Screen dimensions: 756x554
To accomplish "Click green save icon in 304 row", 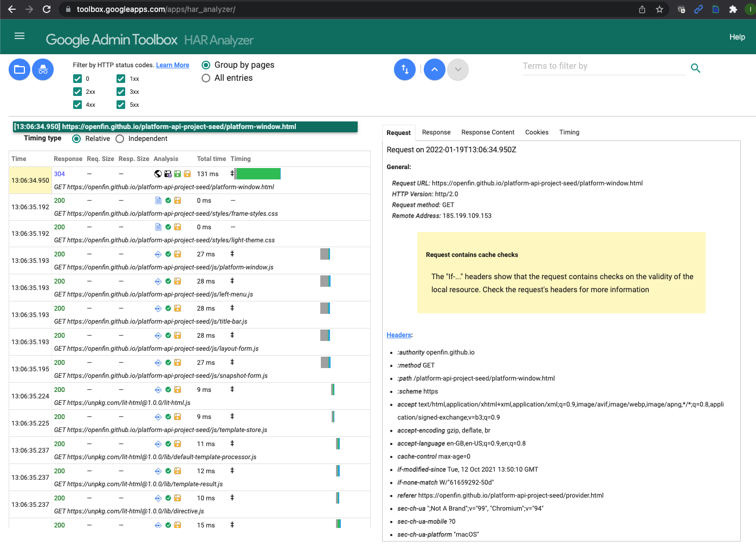I will click(177, 174).
